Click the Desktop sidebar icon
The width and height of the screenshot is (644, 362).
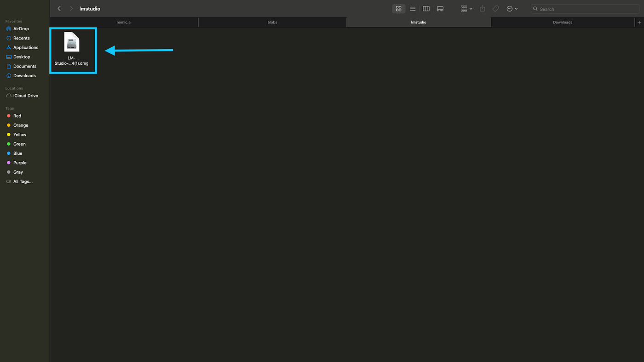tap(9, 57)
